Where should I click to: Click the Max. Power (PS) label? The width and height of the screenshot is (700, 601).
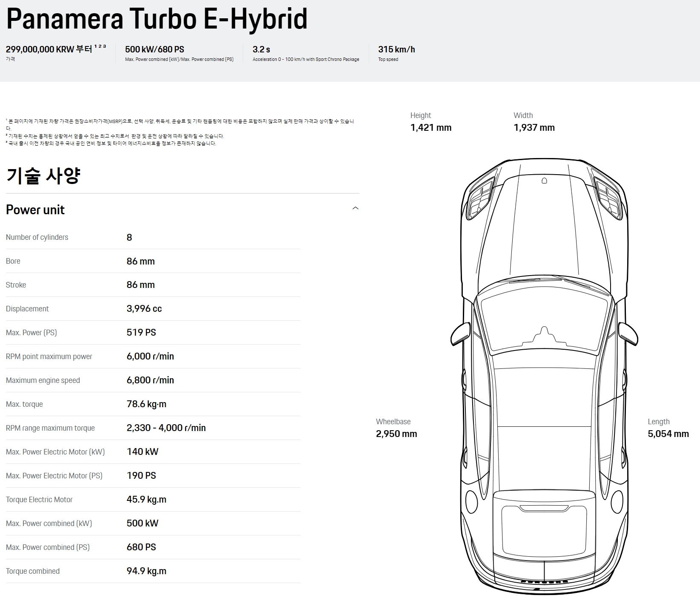click(32, 333)
